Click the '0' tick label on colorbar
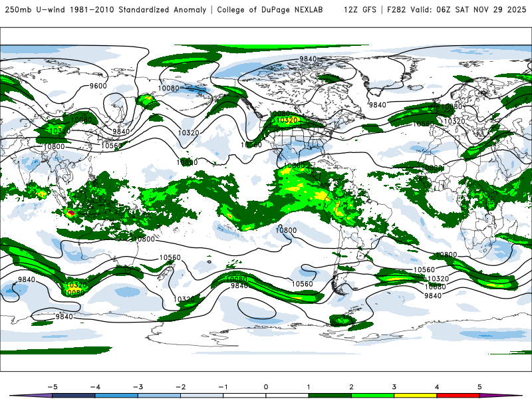The image size is (532, 399). pyautogui.click(x=265, y=387)
